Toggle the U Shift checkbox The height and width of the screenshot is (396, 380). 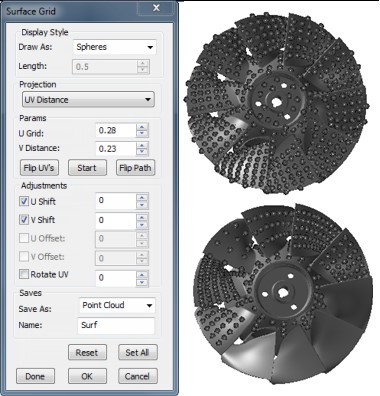(x=24, y=201)
